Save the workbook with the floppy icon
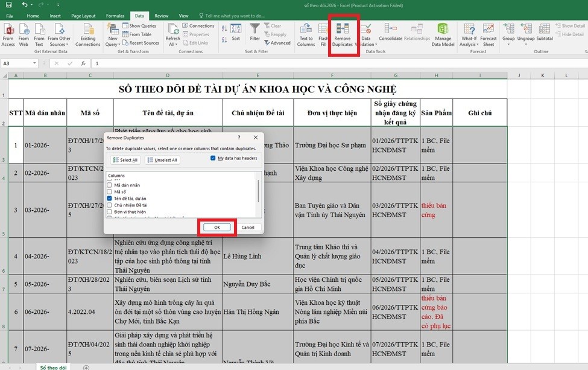Viewport: 588px width, 370px height. 8,5
